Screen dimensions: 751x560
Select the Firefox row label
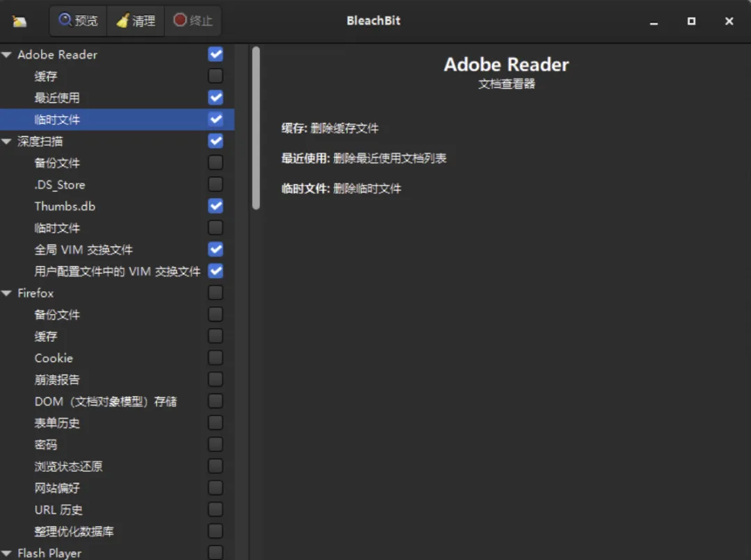point(35,293)
